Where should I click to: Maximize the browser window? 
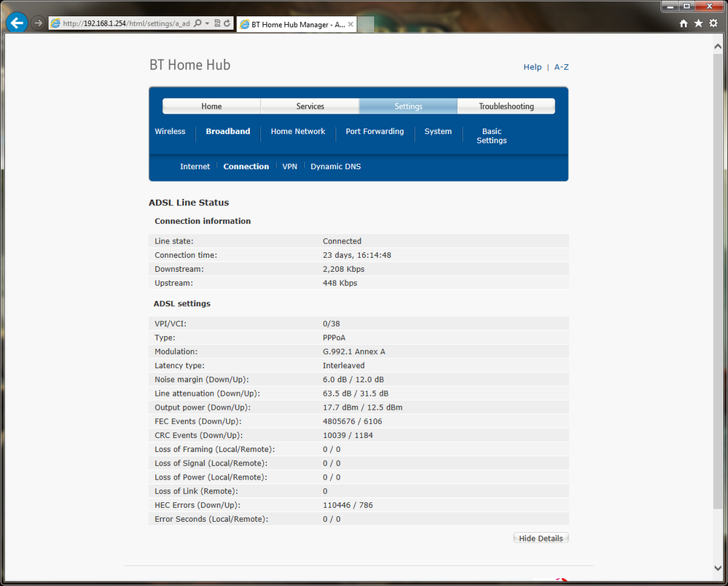tap(686, 6)
